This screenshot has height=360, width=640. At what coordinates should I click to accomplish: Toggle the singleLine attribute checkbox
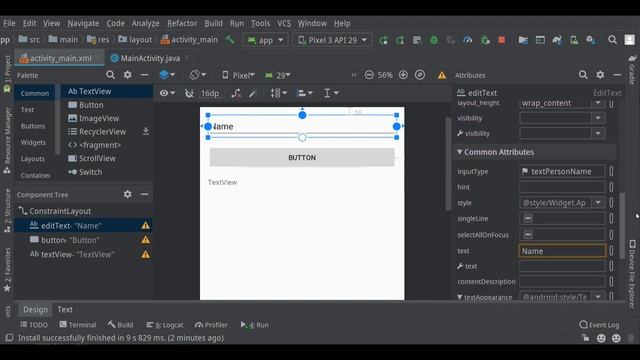(x=528, y=218)
